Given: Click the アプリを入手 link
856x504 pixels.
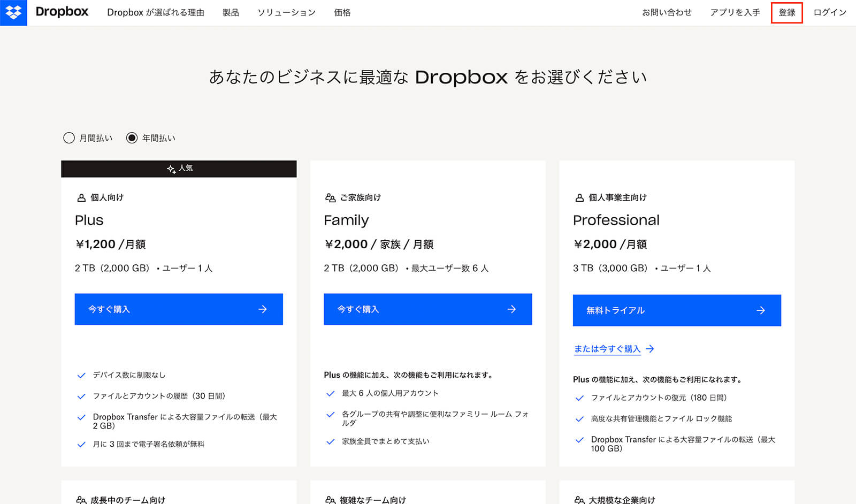Looking at the screenshot, I should pos(735,12).
